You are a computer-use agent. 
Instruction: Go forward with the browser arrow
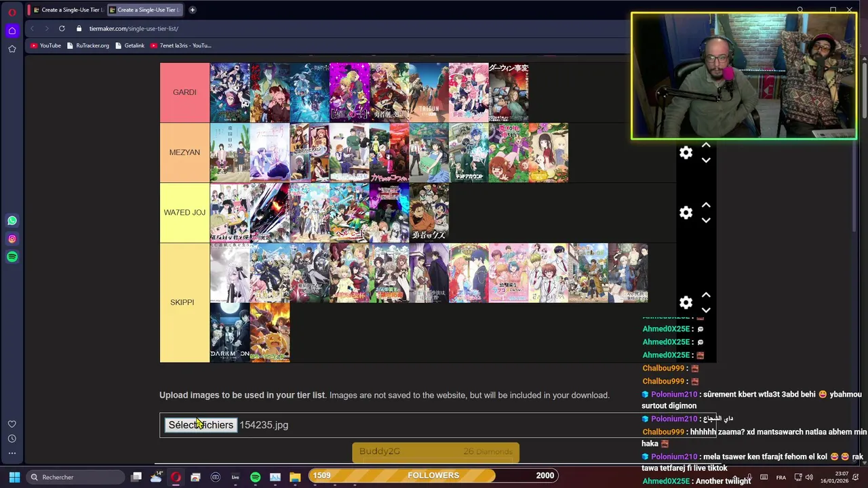tap(47, 28)
